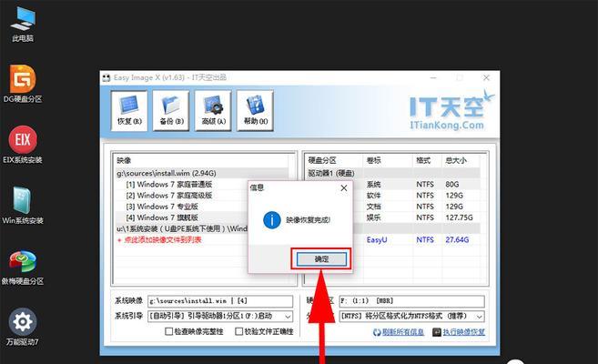
Task: Click the F: (1:1) [MBR] partition field
Action: click(412, 300)
